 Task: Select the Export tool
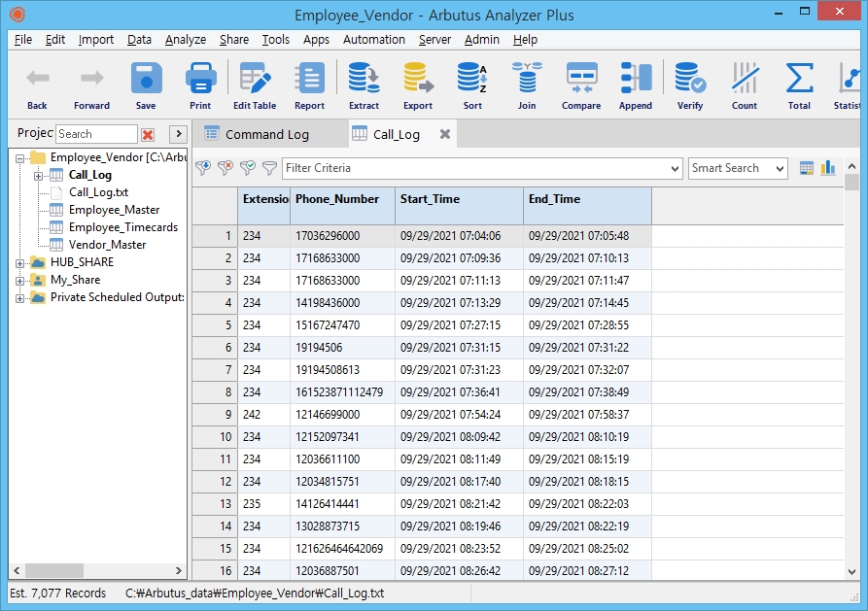[418, 85]
